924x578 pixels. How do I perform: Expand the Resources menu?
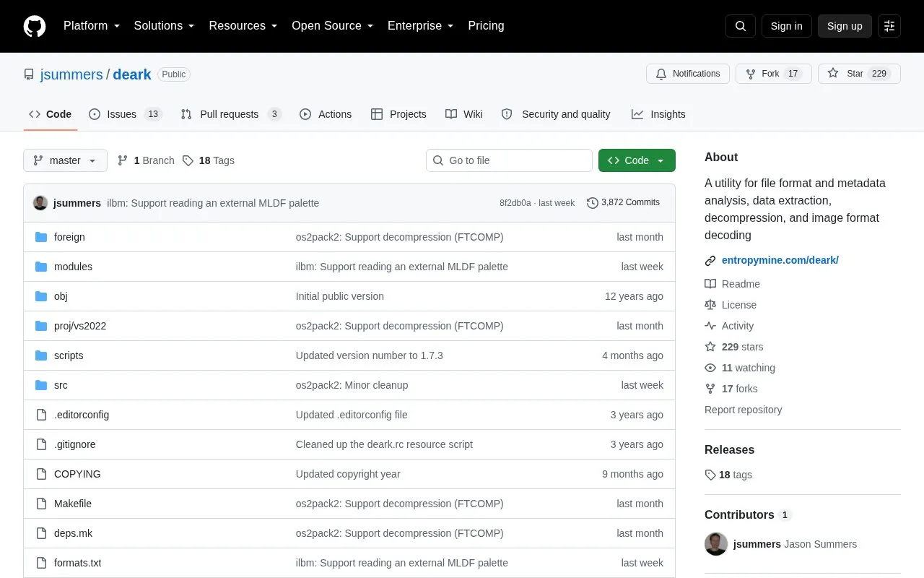243,26
